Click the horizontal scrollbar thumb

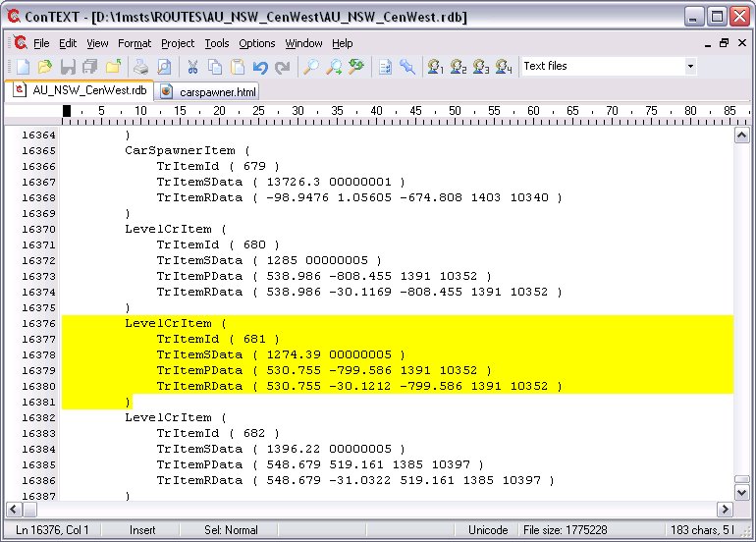29,510
